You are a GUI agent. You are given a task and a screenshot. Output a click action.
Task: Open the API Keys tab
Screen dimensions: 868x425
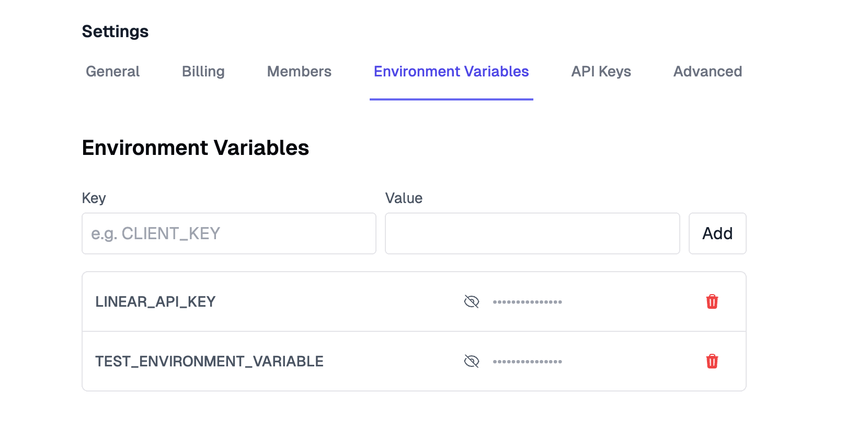click(x=601, y=71)
